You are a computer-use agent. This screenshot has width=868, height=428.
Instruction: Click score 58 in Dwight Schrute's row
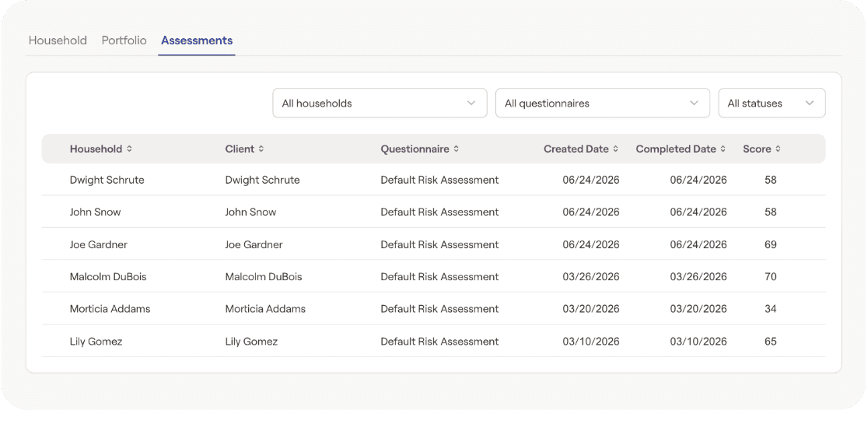[x=771, y=180]
